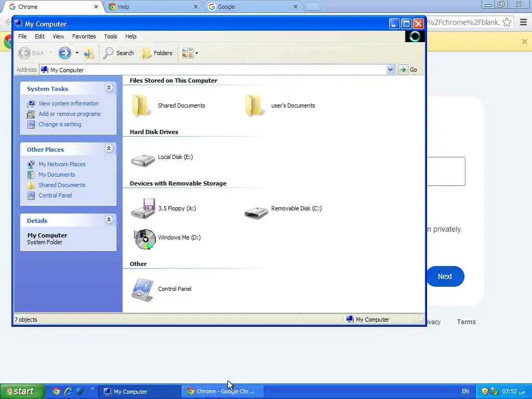Screen dimensions: 532x399
Task: Open the Search toolbar button
Action: point(118,53)
